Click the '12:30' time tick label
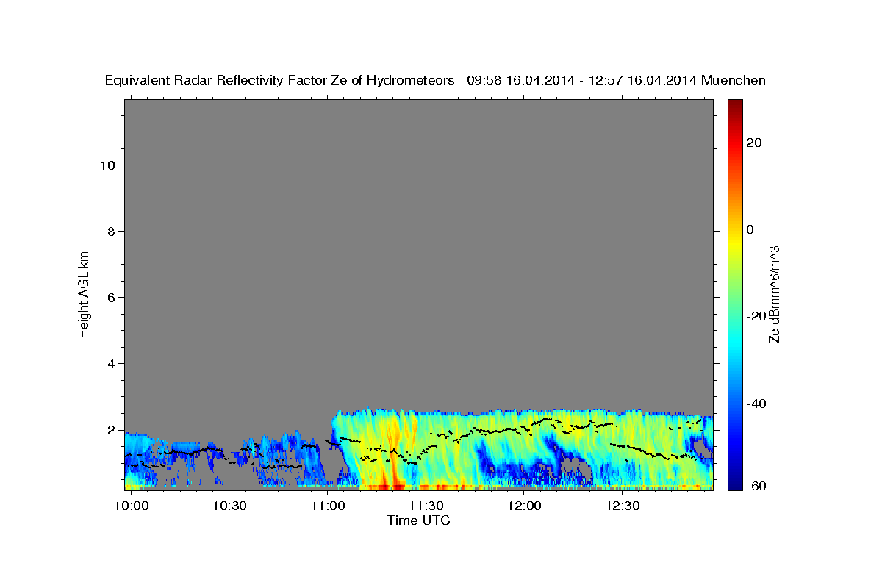 click(623, 506)
